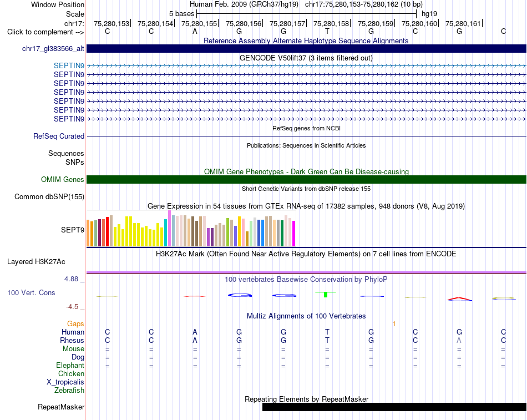Click the T in the Human alignment row

point(327,332)
